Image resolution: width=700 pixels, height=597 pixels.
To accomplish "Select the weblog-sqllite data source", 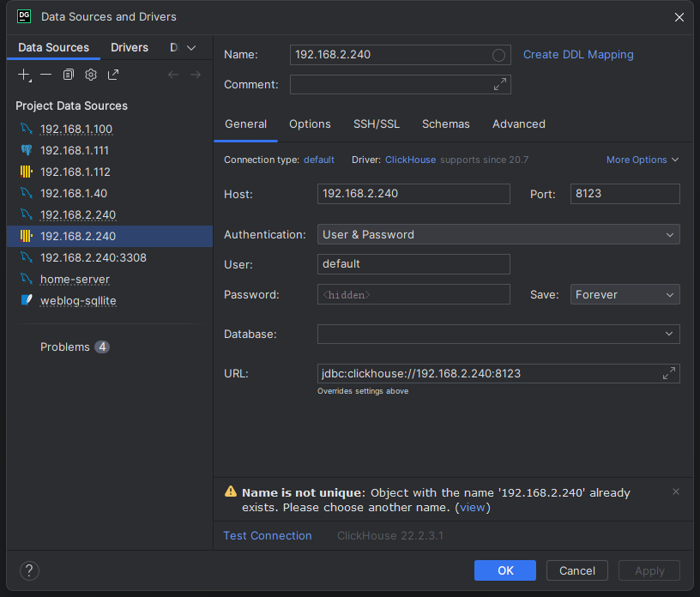I will tap(78, 301).
